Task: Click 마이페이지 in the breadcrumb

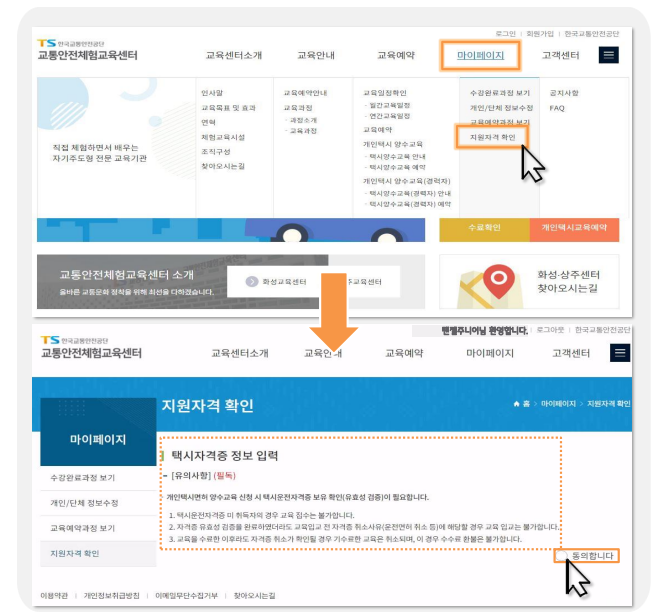Action: point(558,404)
